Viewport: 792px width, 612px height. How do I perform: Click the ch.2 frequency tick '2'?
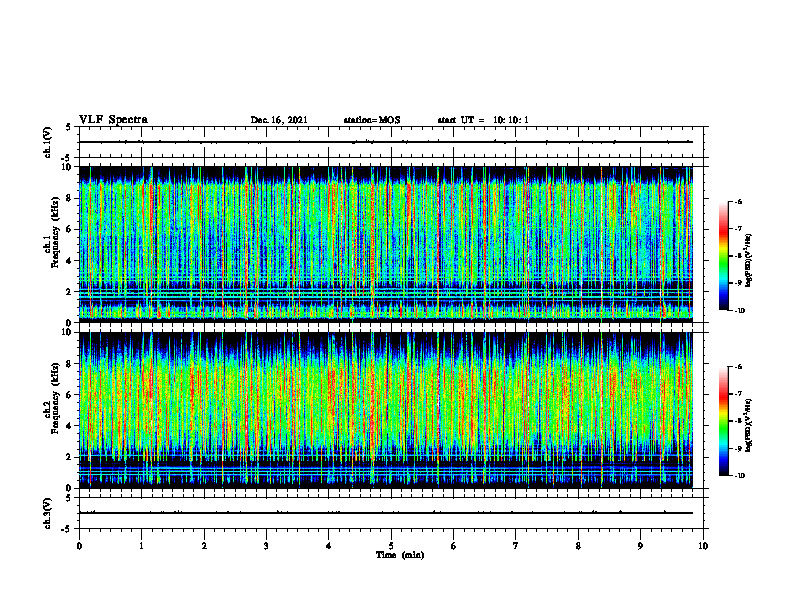click(70, 457)
